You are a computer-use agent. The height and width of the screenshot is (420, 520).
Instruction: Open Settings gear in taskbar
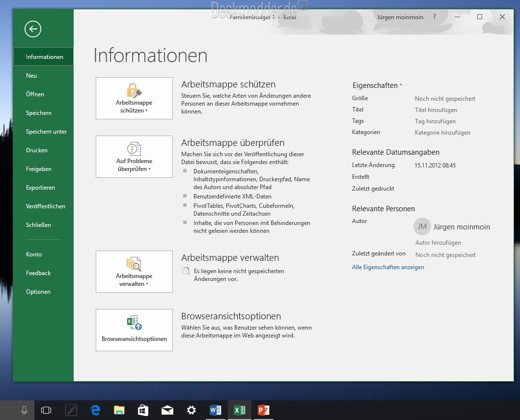pos(192,410)
